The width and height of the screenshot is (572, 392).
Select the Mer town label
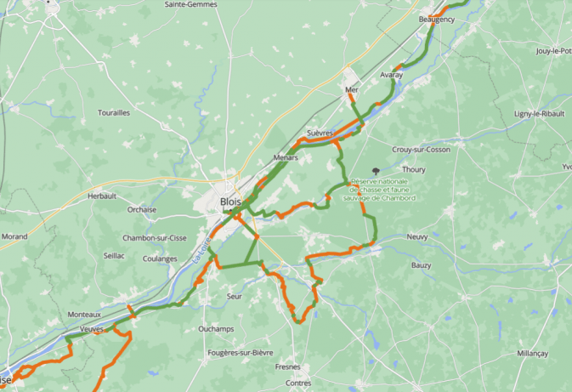(352, 89)
